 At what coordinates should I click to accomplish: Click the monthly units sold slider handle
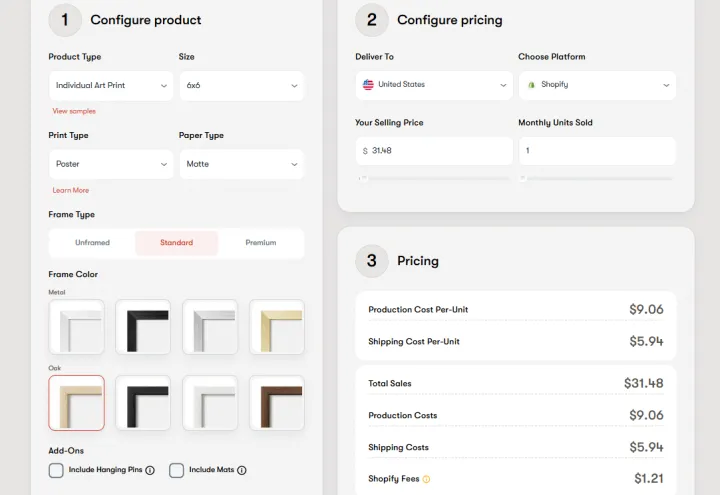(x=523, y=179)
